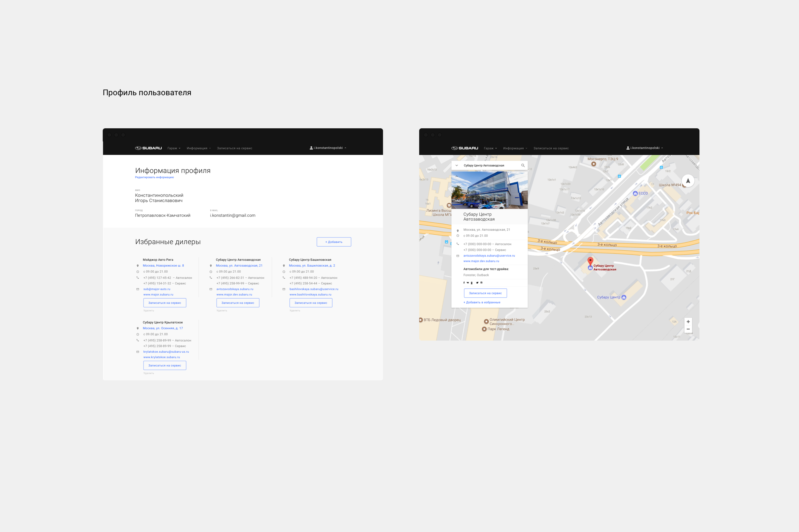Click Мосэнерго ТЭЦ-9 marker on map

pyautogui.click(x=594, y=164)
